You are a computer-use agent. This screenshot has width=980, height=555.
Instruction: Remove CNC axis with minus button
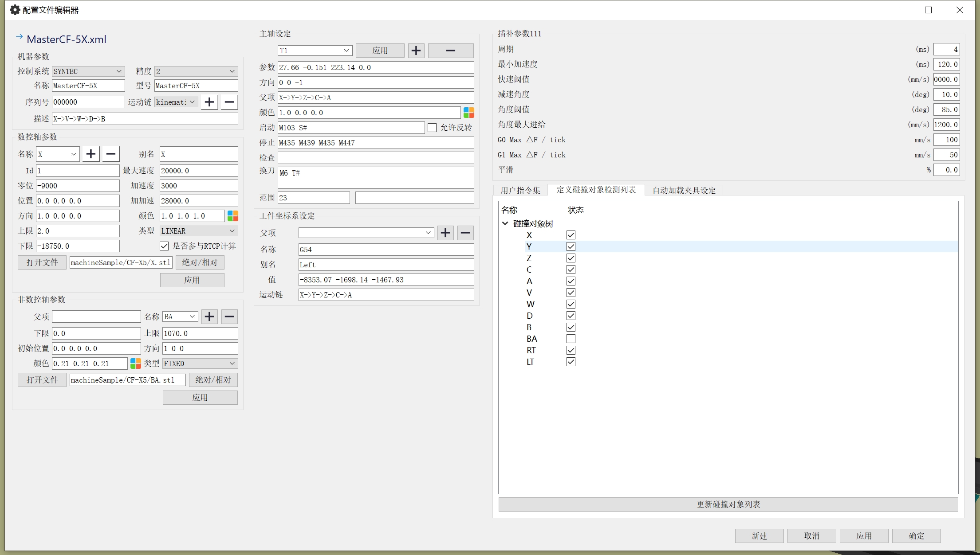coord(111,154)
